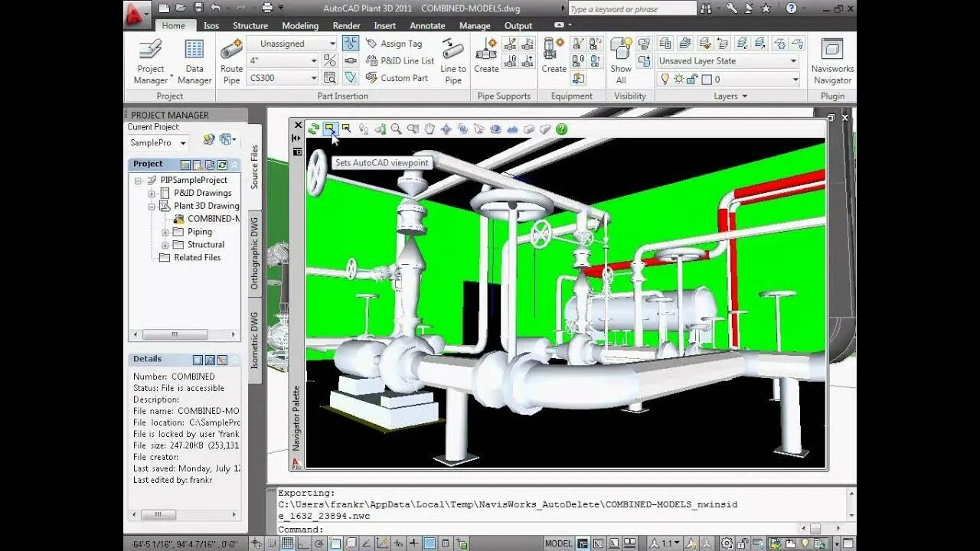Switch to the Isos ribbon tab

211,25
